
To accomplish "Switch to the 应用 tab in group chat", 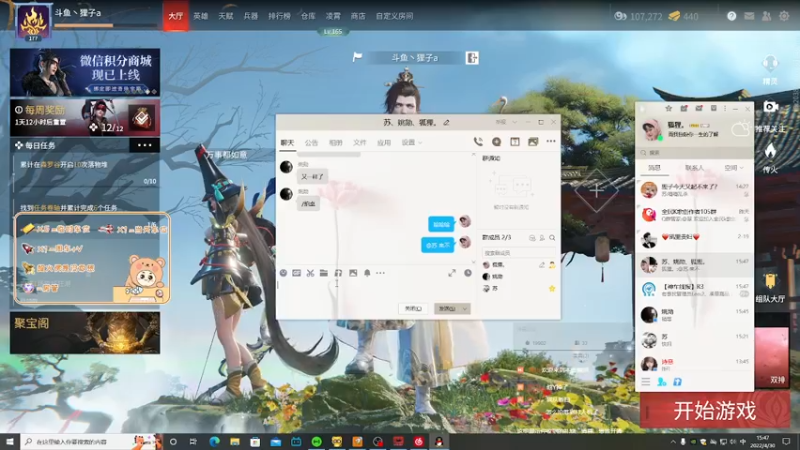I will 384,143.
